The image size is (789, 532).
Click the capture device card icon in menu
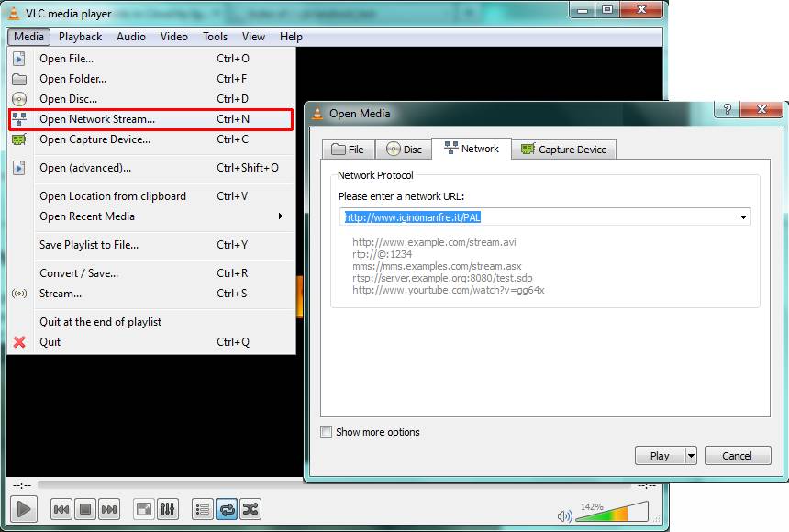[x=19, y=139]
